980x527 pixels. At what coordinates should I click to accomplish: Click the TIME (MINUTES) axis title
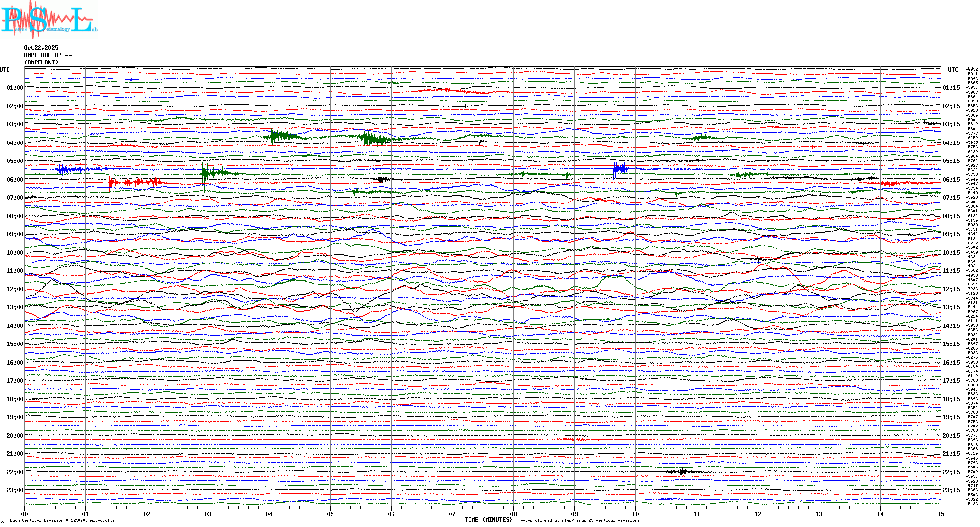click(x=488, y=520)
